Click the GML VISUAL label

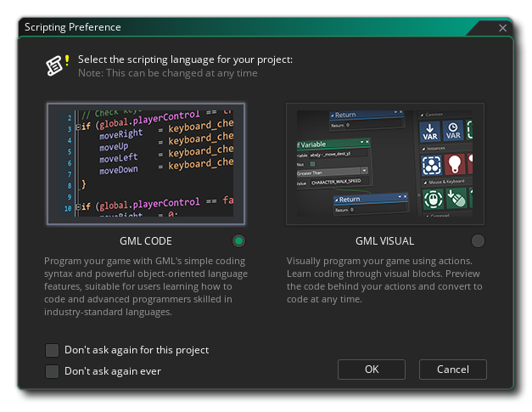[x=384, y=241]
